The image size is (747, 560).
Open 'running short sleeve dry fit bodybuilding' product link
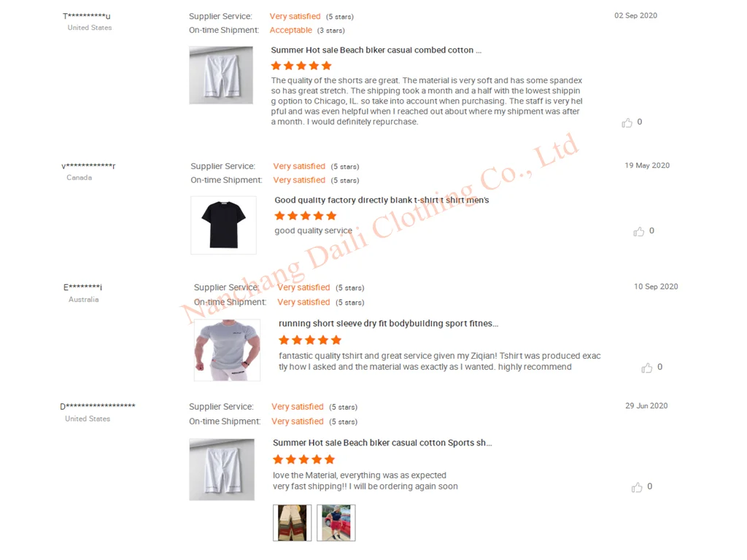tap(388, 323)
